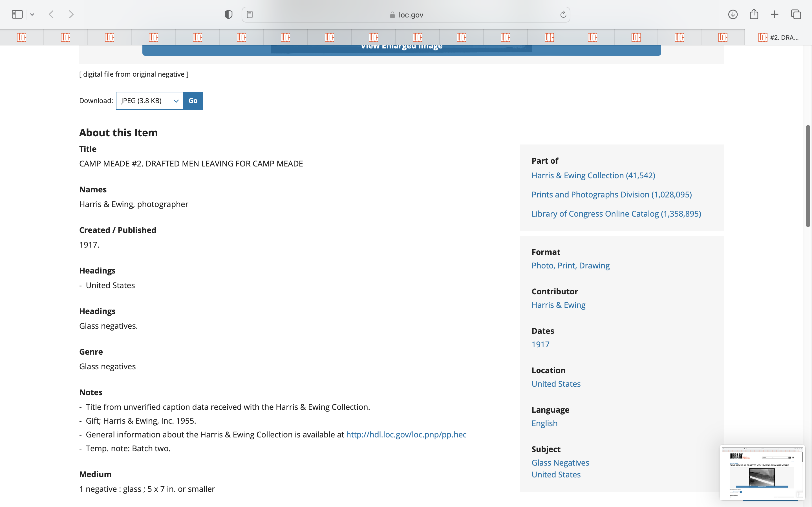Click the privacy shield icon

click(228, 14)
